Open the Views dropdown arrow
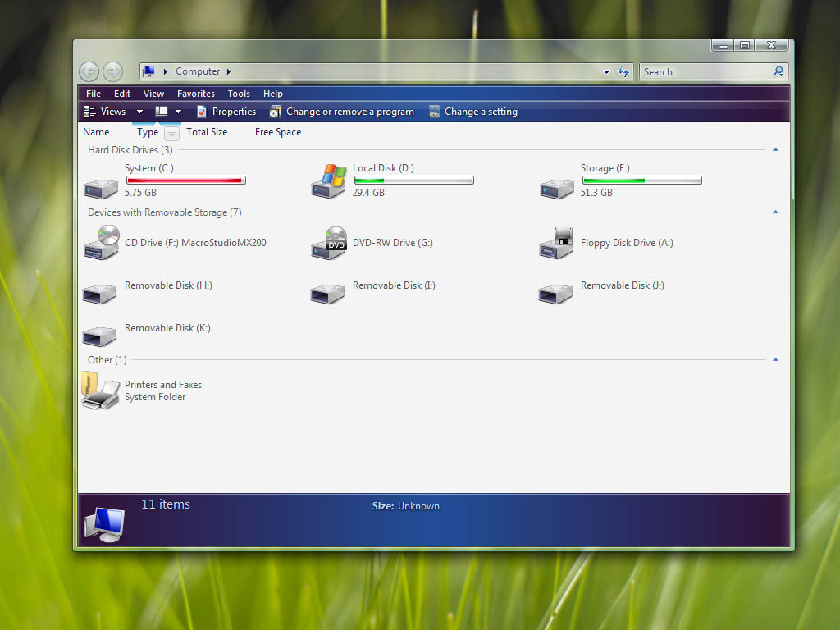Screen dimensions: 840x630 pyautogui.click(x=139, y=112)
